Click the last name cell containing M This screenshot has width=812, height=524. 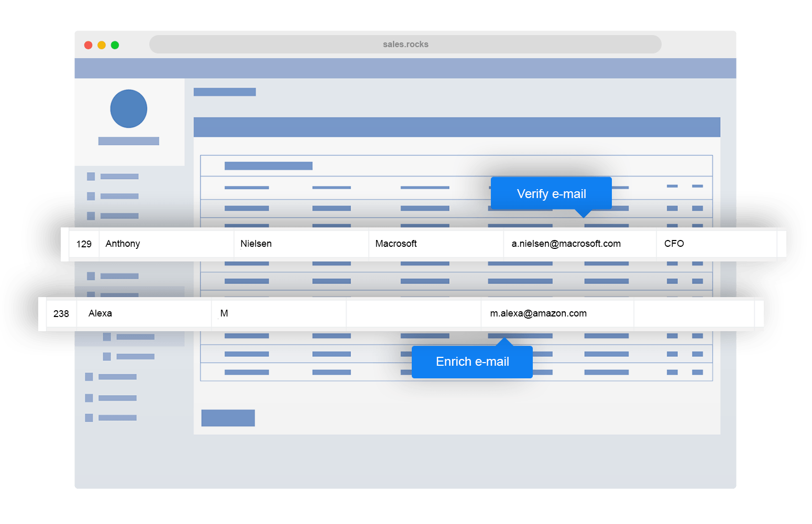pyautogui.click(x=224, y=313)
